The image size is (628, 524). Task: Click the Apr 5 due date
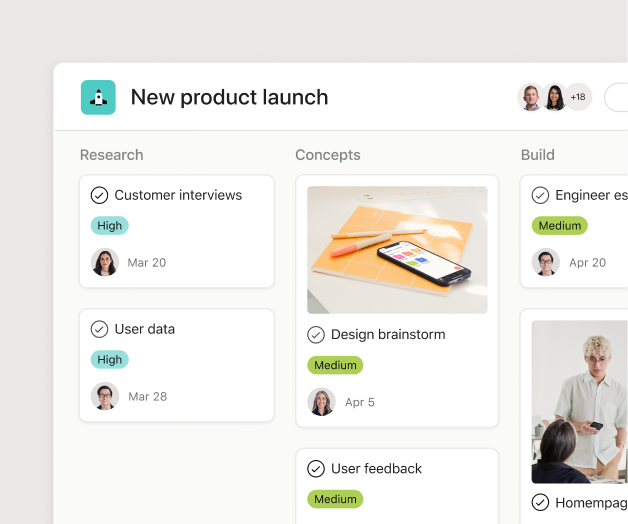pos(360,402)
